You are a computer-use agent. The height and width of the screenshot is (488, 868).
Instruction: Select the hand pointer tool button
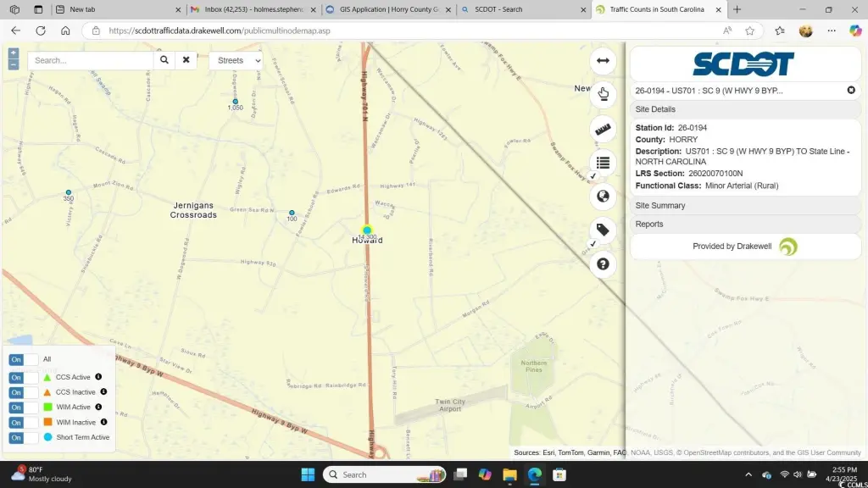603,94
